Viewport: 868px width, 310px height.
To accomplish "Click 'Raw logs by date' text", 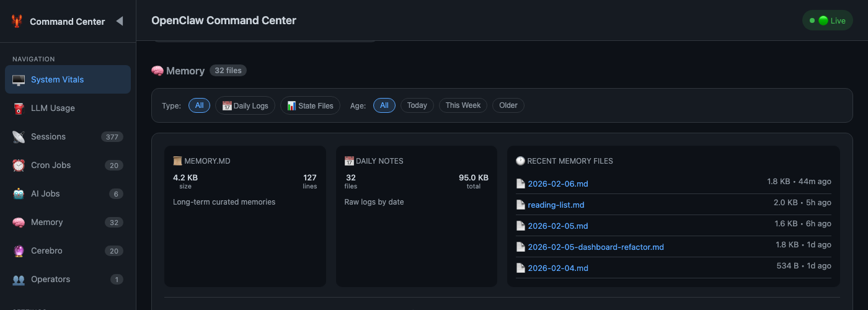I will [x=374, y=202].
